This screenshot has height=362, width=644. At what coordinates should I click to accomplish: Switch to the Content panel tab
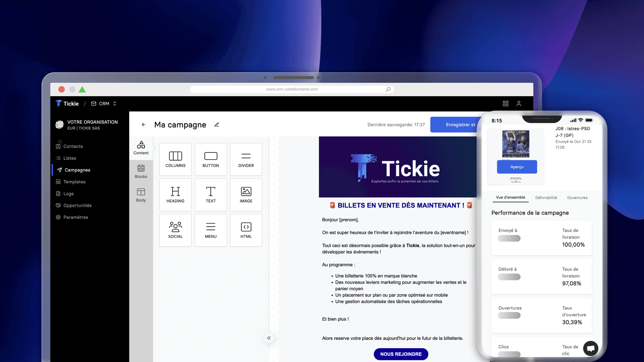coord(141,148)
